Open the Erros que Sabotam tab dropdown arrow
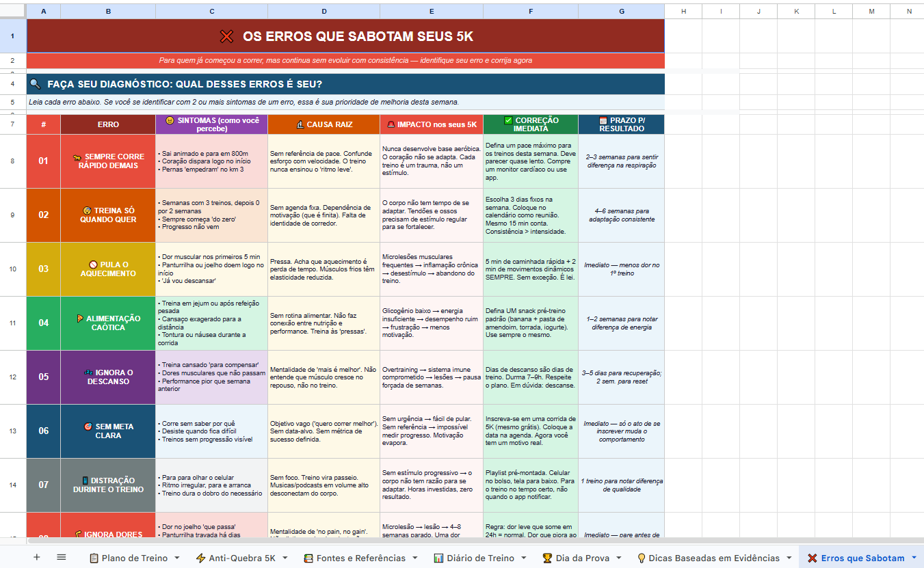The image size is (924, 568). point(914,558)
